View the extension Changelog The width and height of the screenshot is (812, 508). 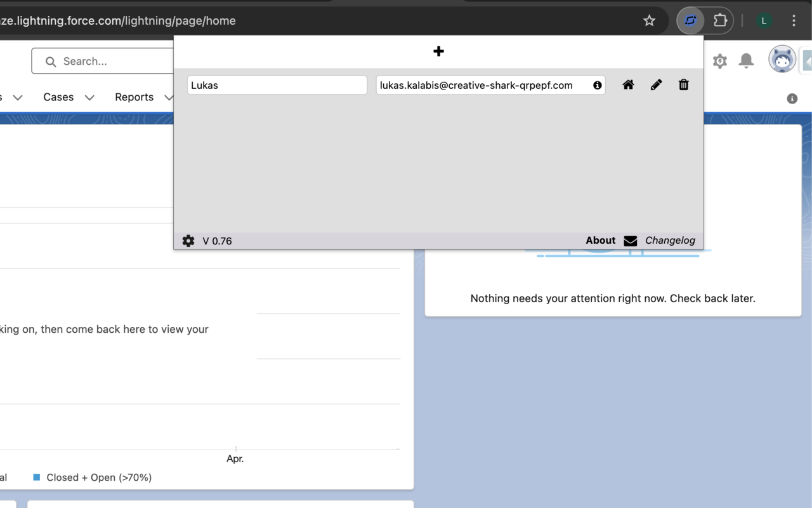(x=670, y=240)
